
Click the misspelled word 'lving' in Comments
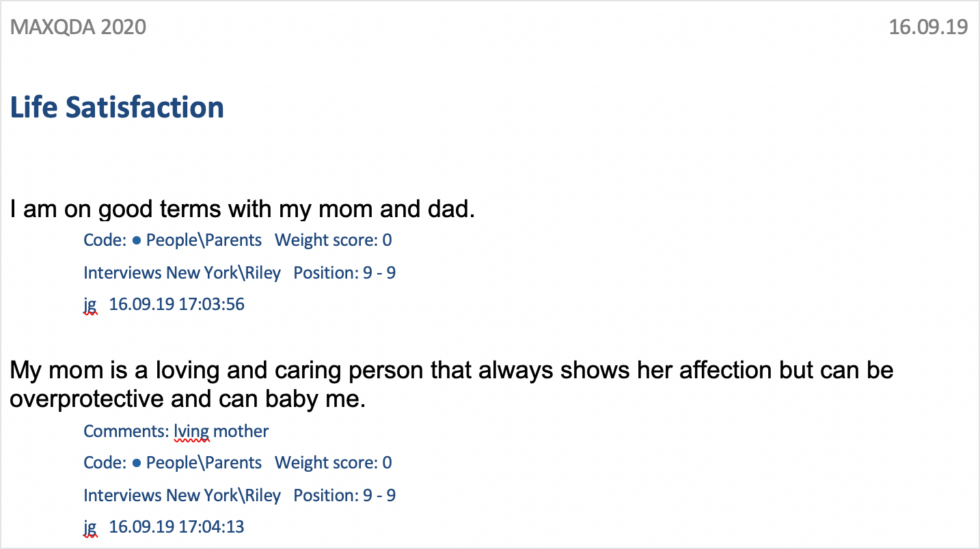tap(191, 432)
